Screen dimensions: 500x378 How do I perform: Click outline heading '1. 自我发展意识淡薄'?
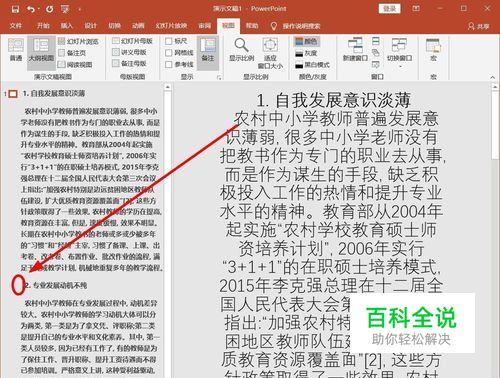pos(54,93)
